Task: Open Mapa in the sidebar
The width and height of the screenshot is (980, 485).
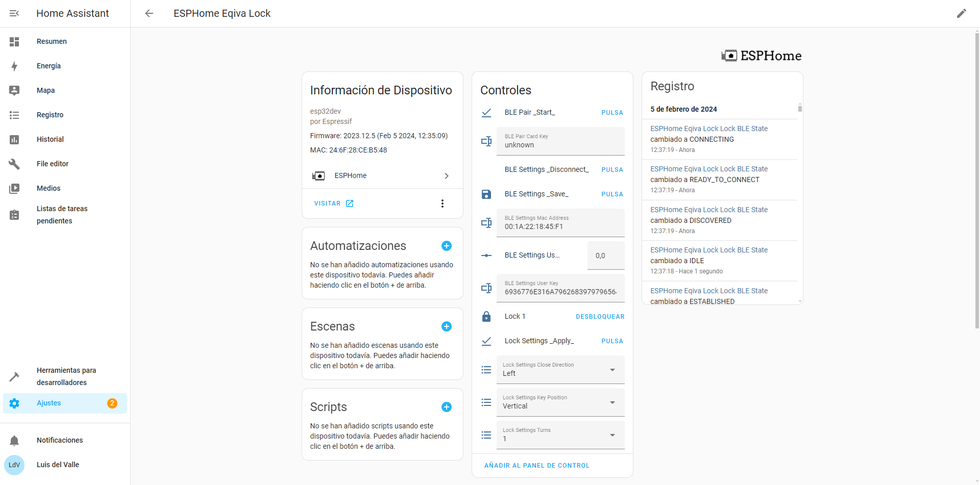Action: coord(65,90)
